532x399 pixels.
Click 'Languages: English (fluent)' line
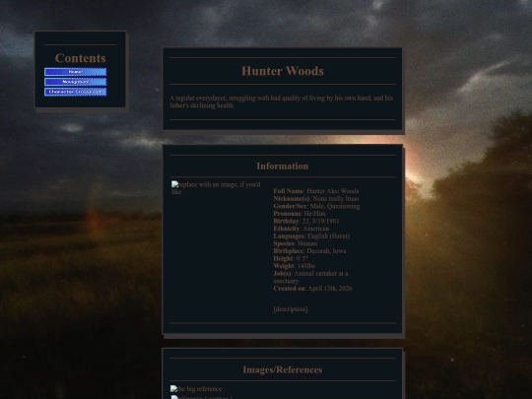point(311,235)
